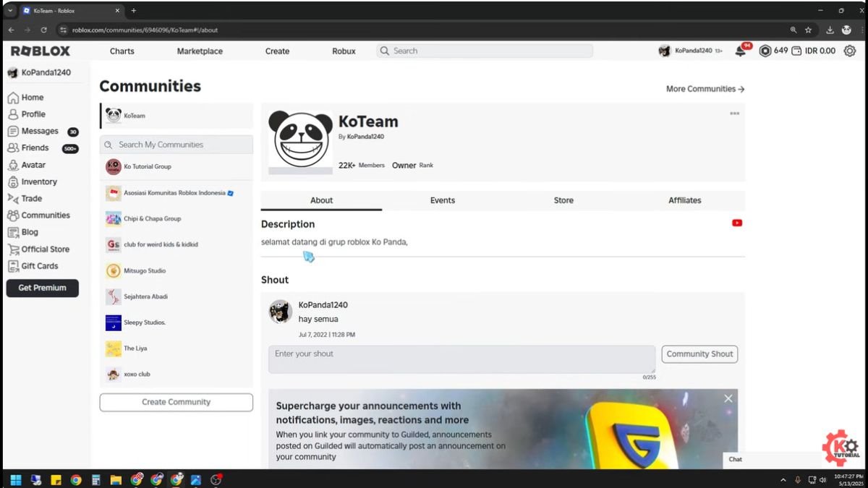Open the KoTeam options menu (three dots)

[x=734, y=113]
